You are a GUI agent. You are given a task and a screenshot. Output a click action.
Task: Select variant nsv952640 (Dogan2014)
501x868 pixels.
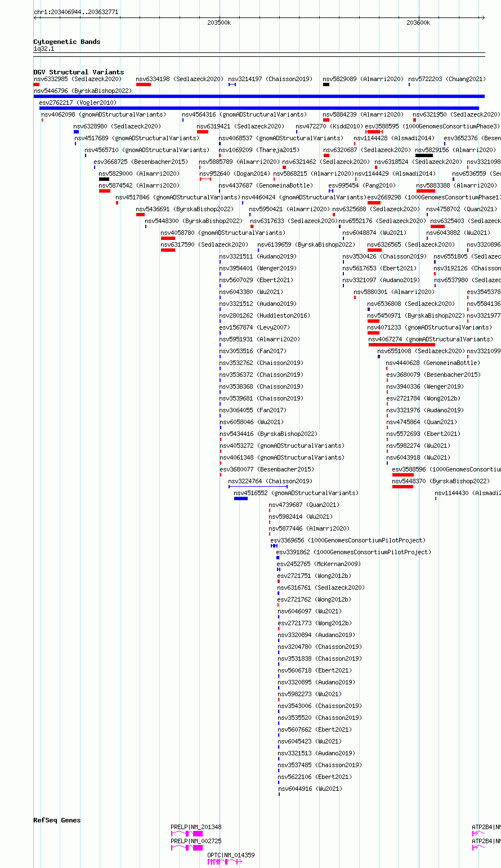[x=235, y=173]
